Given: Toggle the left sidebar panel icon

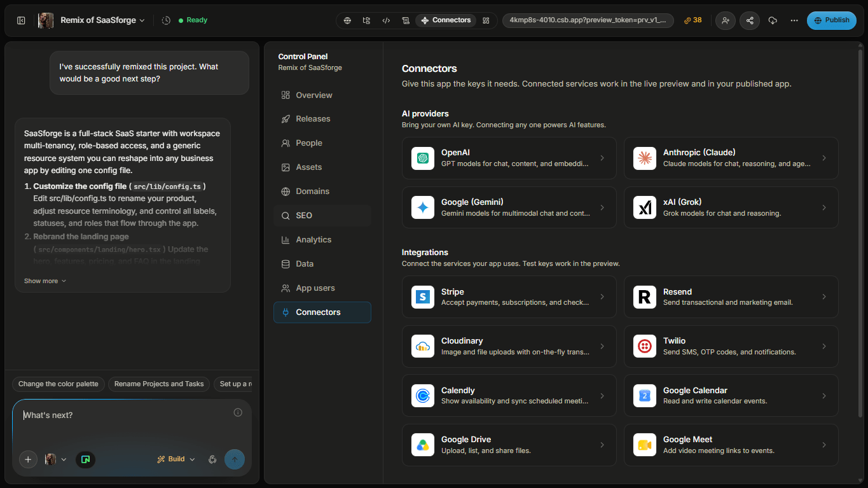Looking at the screenshot, I should pos(21,20).
